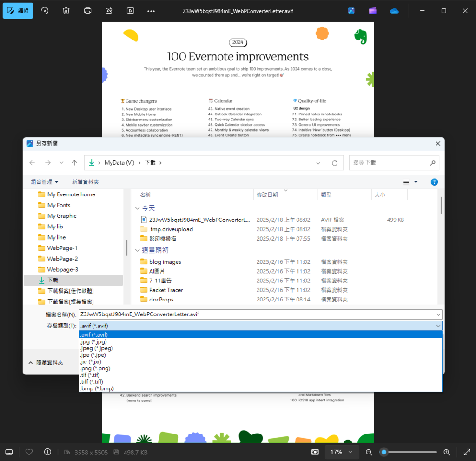Expand the address bar history dropdown

click(x=318, y=163)
